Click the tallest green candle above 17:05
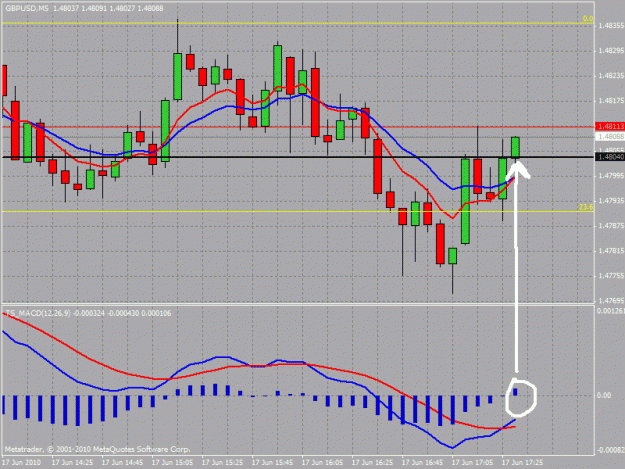Screen dimensions: 625x469 pyautogui.click(x=465, y=201)
